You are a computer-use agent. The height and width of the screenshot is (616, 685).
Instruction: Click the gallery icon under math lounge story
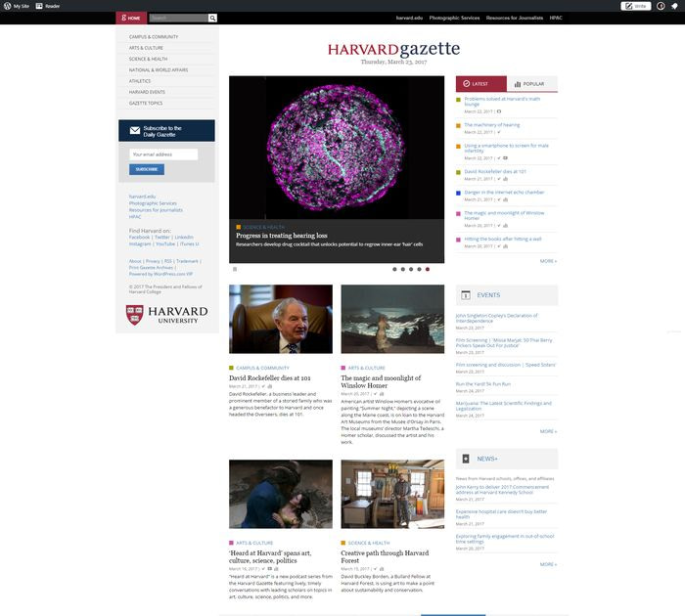coord(499,111)
